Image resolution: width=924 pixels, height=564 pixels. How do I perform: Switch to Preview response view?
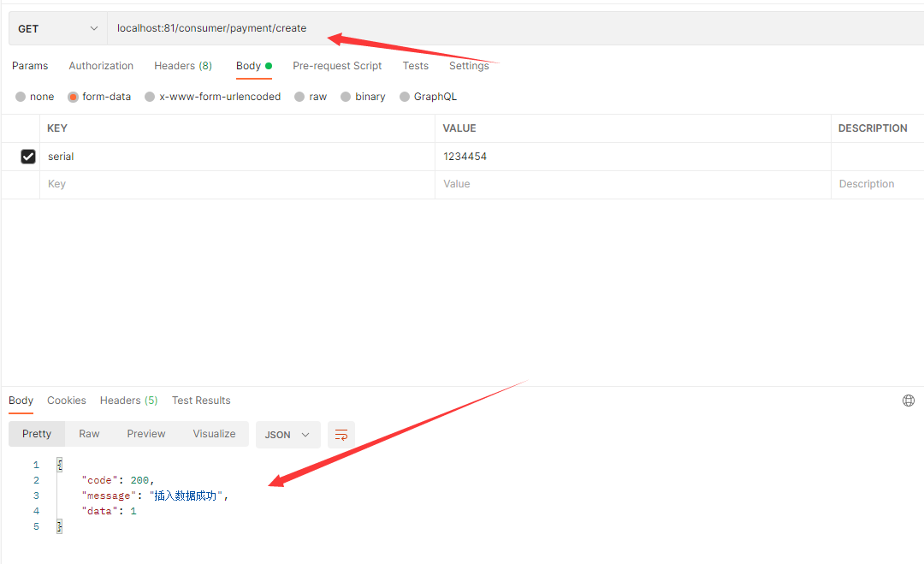(146, 434)
